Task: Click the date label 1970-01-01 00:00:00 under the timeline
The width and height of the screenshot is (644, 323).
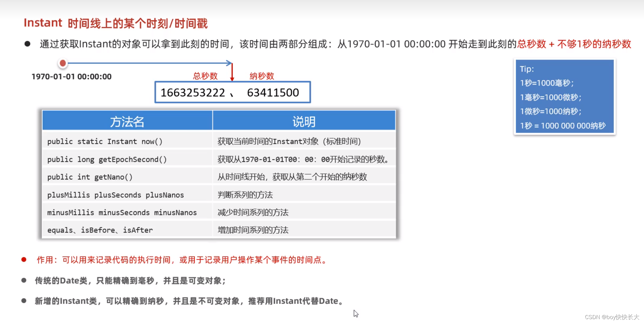Action: (x=71, y=77)
